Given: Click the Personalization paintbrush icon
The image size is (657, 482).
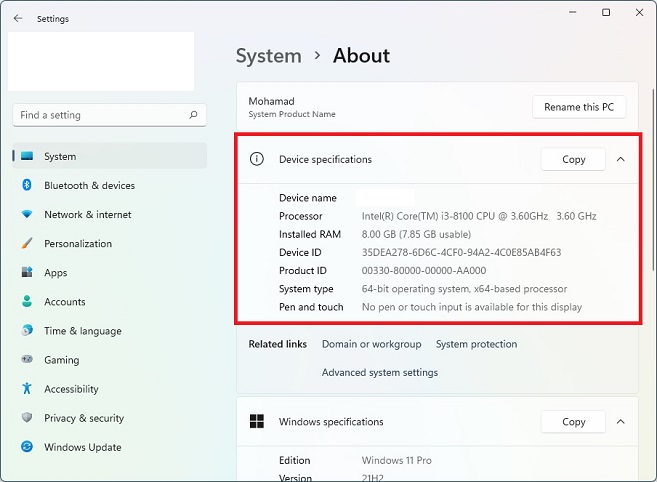Looking at the screenshot, I should (27, 243).
